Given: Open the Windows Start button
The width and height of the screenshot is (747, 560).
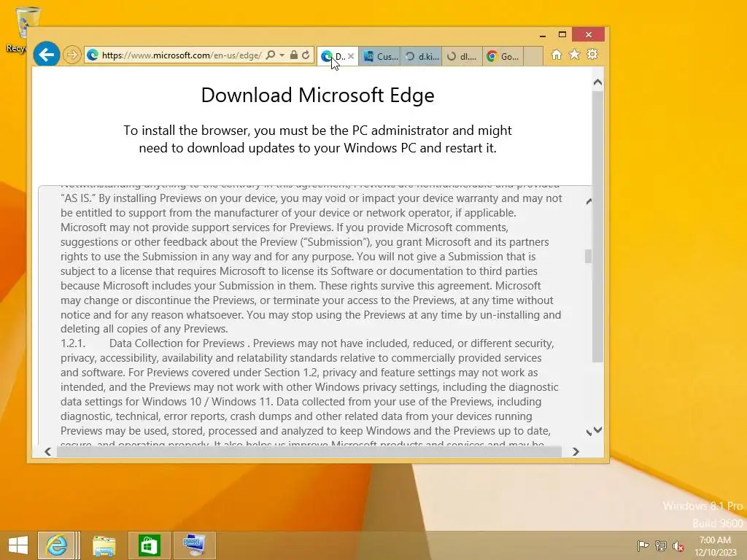Looking at the screenshot, I should coord(18,545).
